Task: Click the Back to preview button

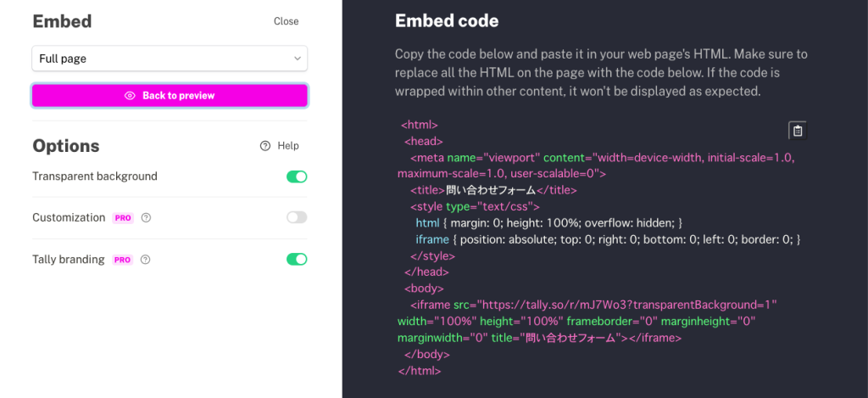Action: coord(170,96)
